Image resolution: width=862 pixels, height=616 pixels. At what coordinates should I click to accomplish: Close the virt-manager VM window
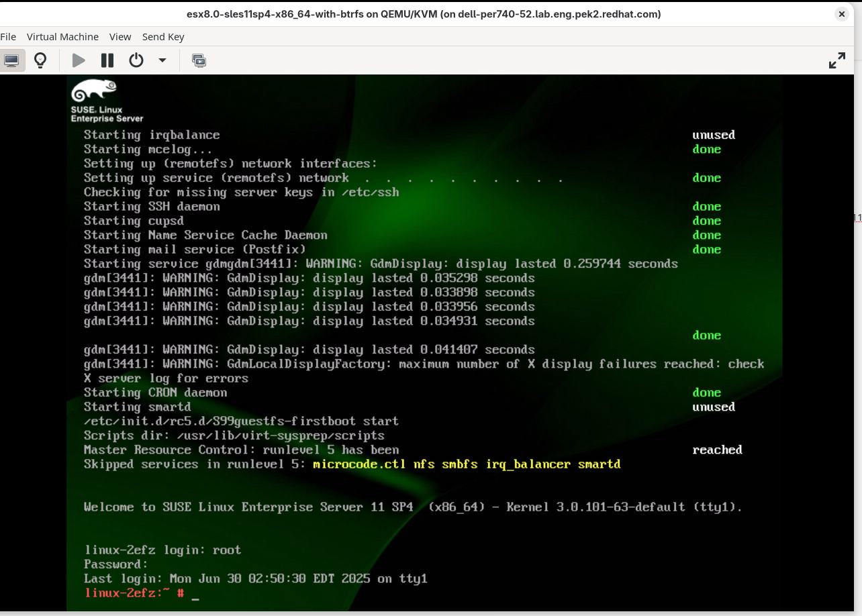(841, 14)
